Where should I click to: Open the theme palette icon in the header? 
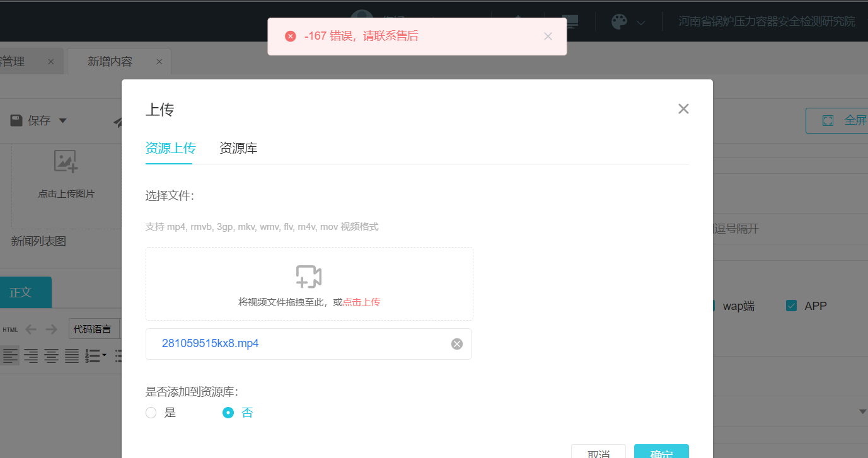[x=620, y=22]
